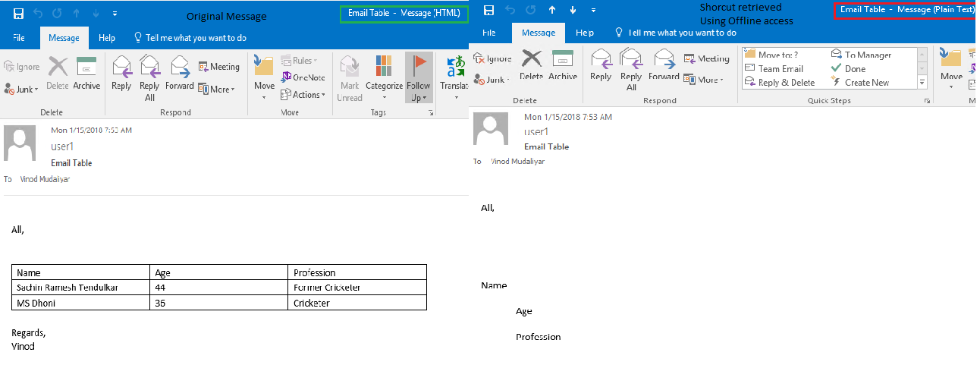Image resolution: width=980 pixels, height=365 pixels.
Task: Open Junk dropdown in Plain Text window
Action: [493, 80]
